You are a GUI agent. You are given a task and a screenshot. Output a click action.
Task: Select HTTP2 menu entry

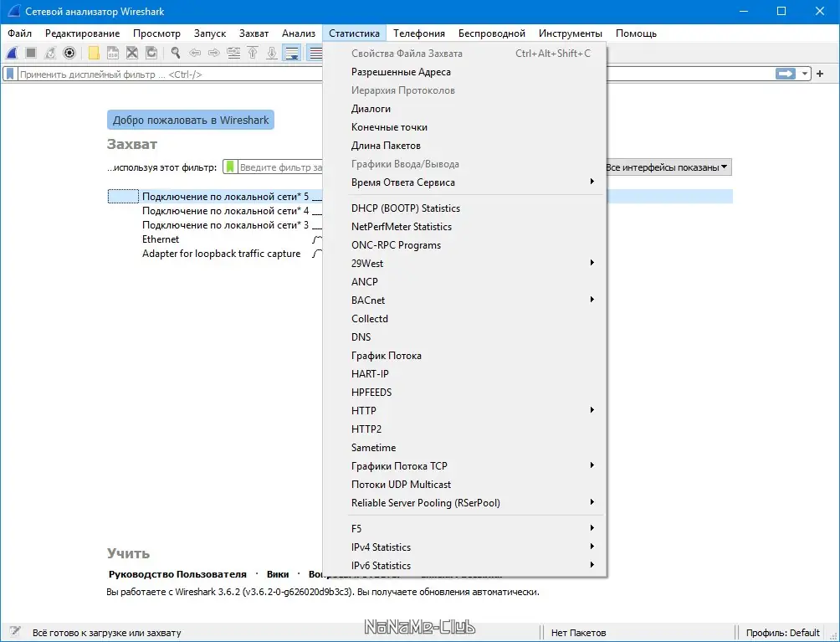tap(464, 429)
